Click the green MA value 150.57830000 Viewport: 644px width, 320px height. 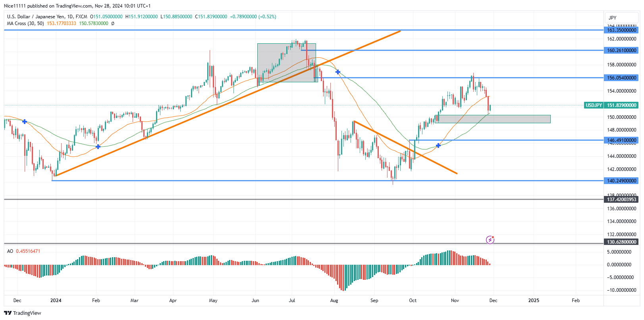(x=94, y=23)
